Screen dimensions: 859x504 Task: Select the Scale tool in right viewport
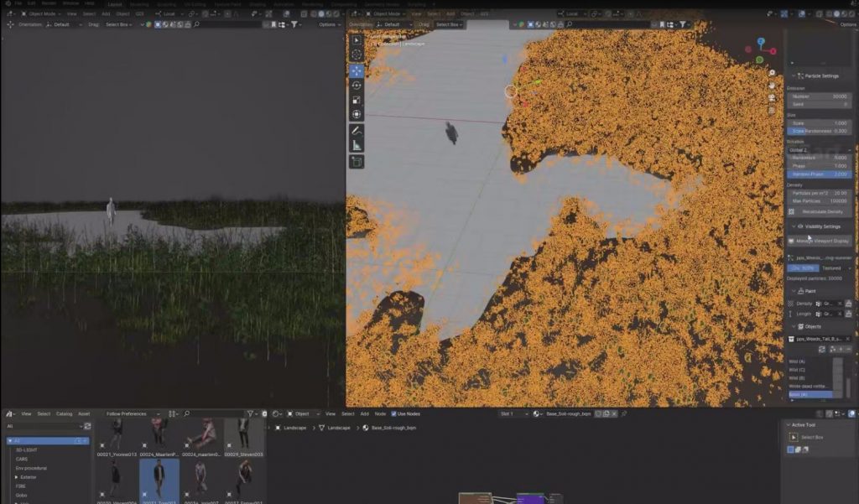click(x=357, y=100)
